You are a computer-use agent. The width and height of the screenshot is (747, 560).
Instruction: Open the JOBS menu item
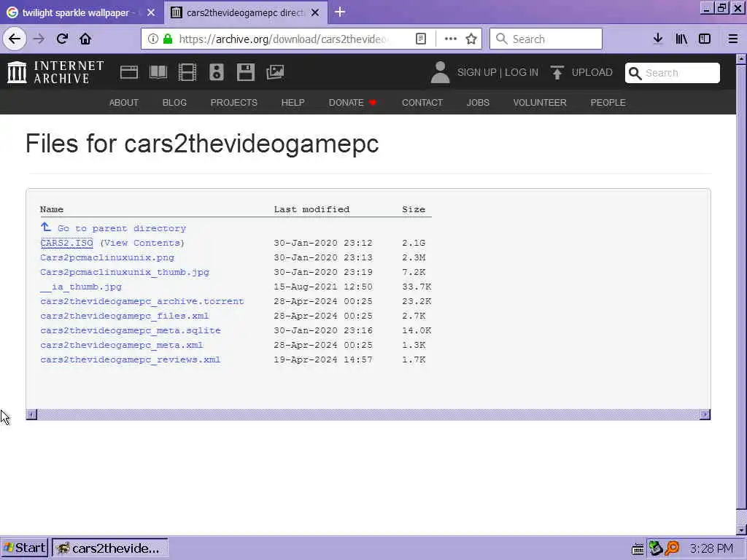(x=478, y=102)
